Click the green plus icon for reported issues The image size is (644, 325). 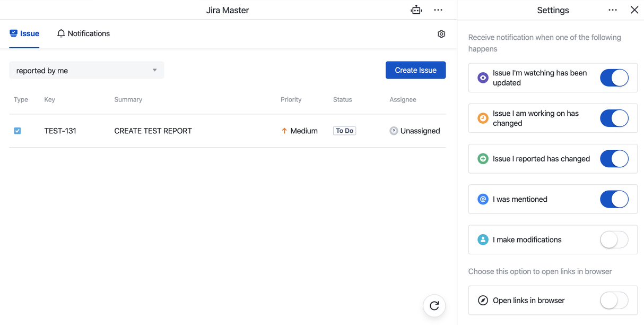[x=483, y=158]
